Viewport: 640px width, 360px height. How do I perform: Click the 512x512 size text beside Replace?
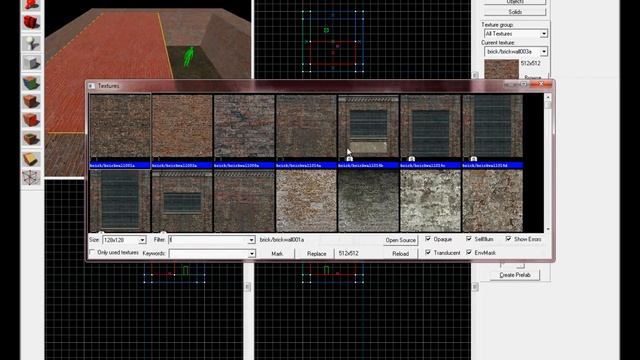[348, 253]
